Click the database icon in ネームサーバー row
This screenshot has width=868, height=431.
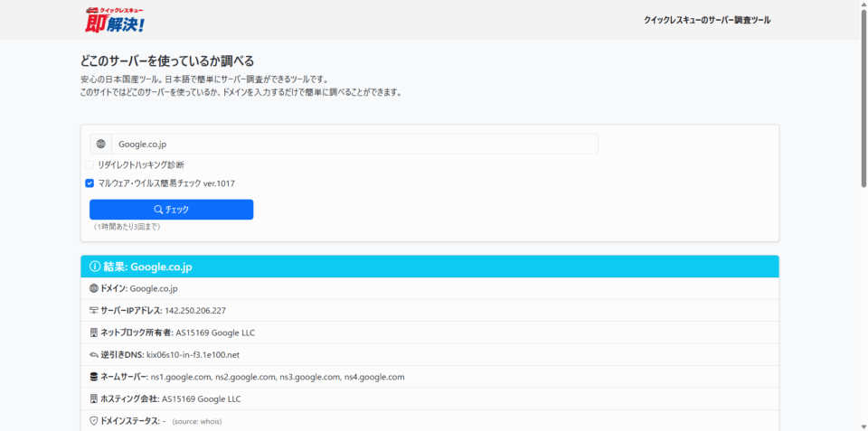click(93, 377)
